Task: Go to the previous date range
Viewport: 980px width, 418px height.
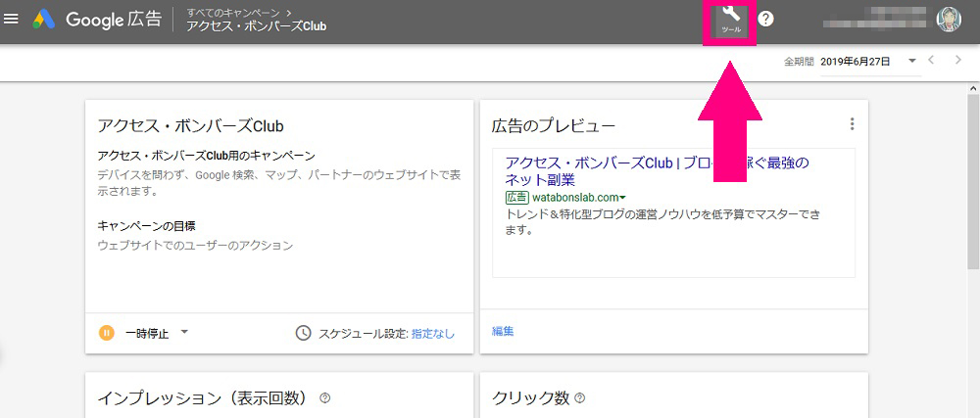Action: click(931, 61)
